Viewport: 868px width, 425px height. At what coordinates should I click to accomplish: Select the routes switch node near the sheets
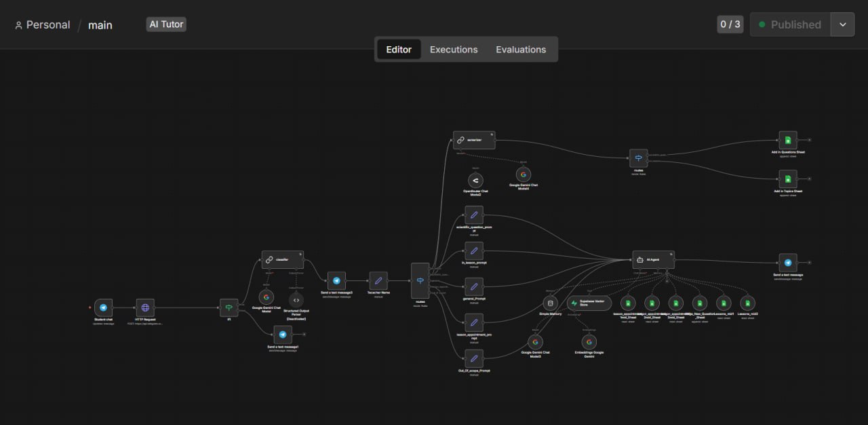click(638, 158)
